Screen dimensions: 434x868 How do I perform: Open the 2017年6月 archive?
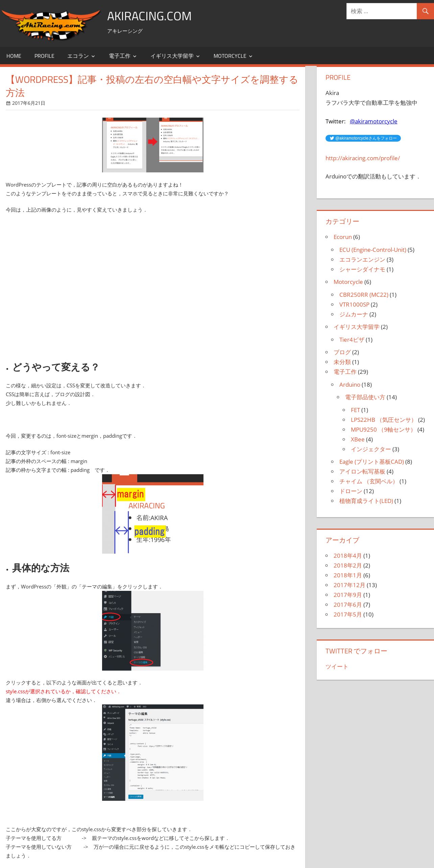tap(347, 605)
